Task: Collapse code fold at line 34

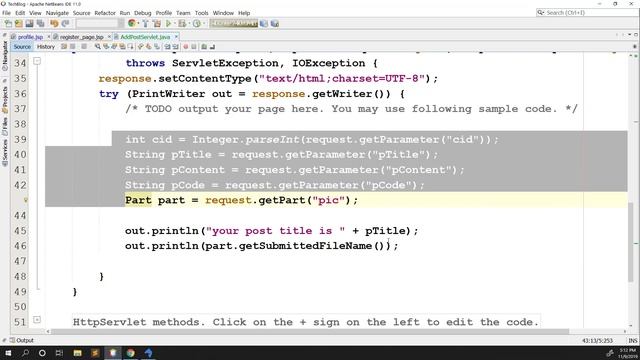Action: 37,62
